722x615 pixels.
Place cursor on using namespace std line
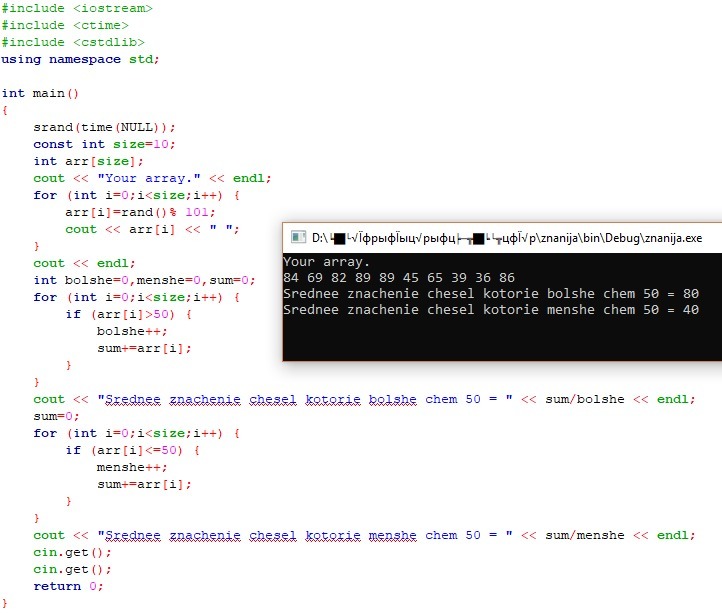click(x=80, y=59)
